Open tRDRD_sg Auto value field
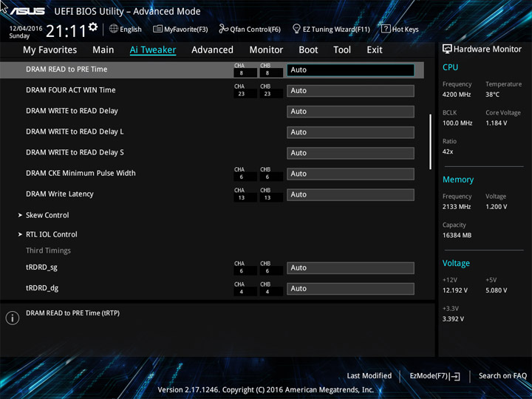Image resolution: width=532 pixels, height=399 pixels. click(x=350, y=268)
